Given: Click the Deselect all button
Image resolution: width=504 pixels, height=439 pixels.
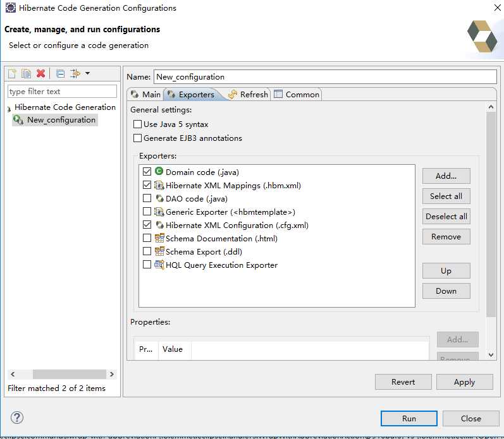Looking at the screenshot, I should [x=446, y=217].
